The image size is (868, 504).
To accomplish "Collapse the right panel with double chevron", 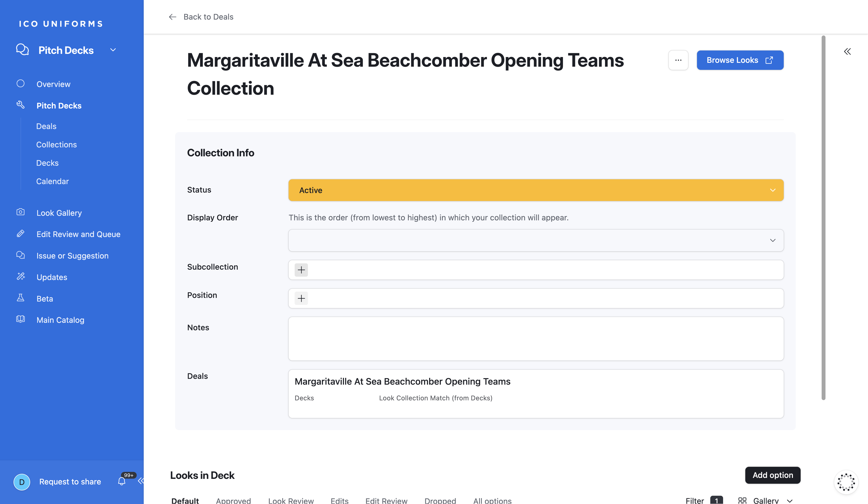I will 847,52.
